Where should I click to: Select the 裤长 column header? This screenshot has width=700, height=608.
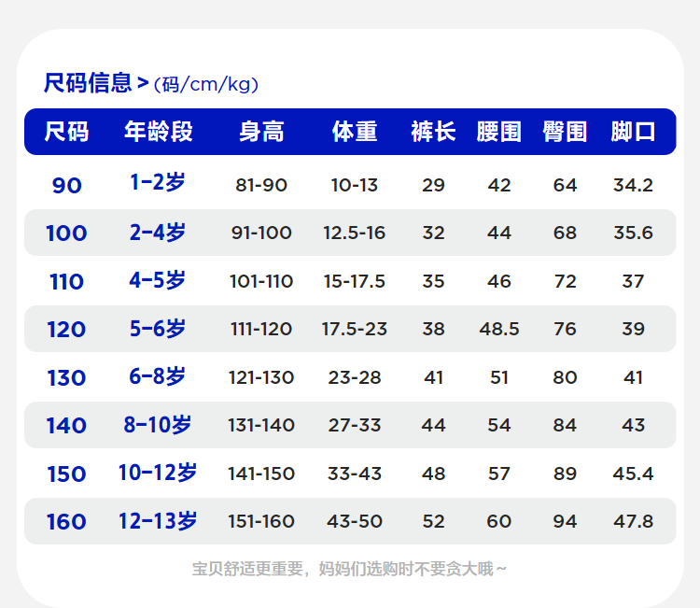(433, 132)
